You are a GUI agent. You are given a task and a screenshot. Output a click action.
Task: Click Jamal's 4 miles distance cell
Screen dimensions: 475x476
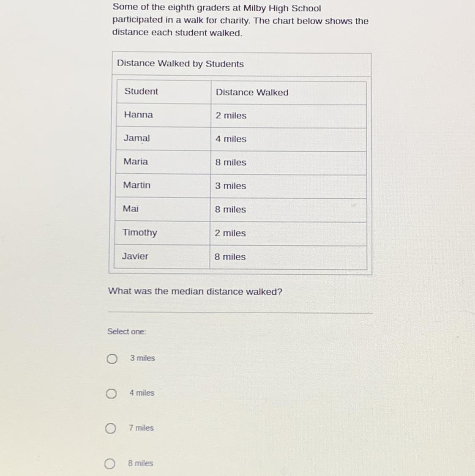(288, 140)
